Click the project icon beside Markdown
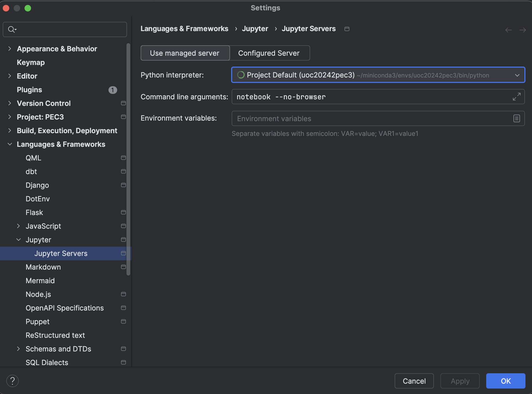532x394 pixels. pyautogui.click(x=123, y=267)
